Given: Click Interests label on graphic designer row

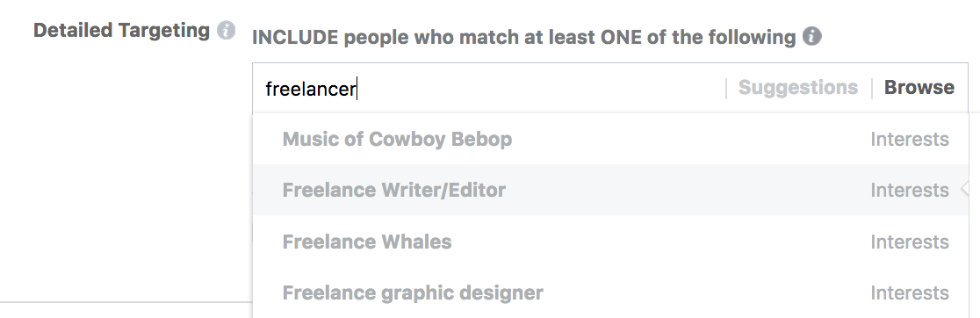Looking at the screenshot, I should 910,293.
